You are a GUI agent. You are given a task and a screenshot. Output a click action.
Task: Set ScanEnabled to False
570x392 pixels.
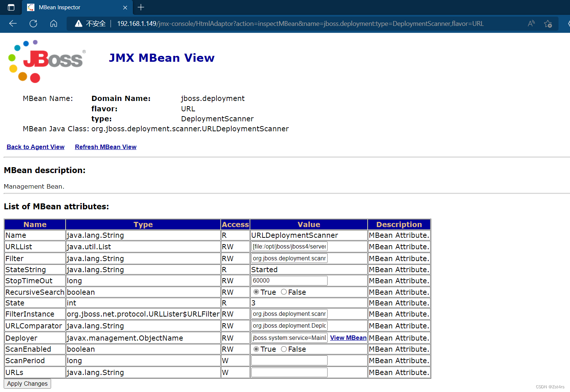tap(284, 349)
